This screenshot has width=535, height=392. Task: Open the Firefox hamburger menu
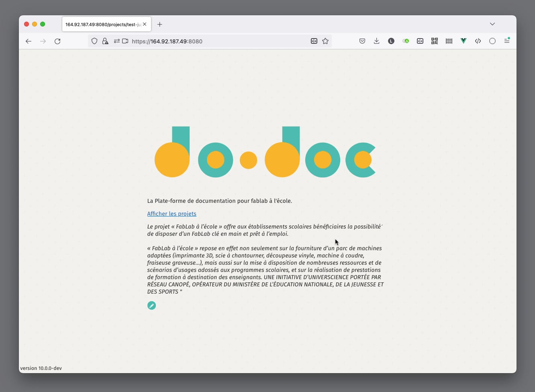tap(507, 41)
